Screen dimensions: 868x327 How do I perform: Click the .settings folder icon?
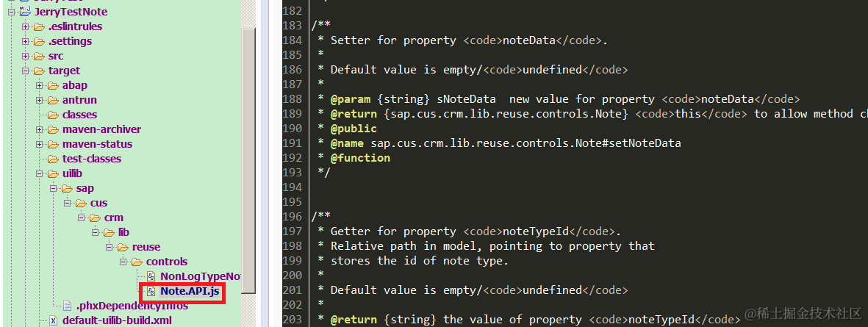[x=39, y=41]
